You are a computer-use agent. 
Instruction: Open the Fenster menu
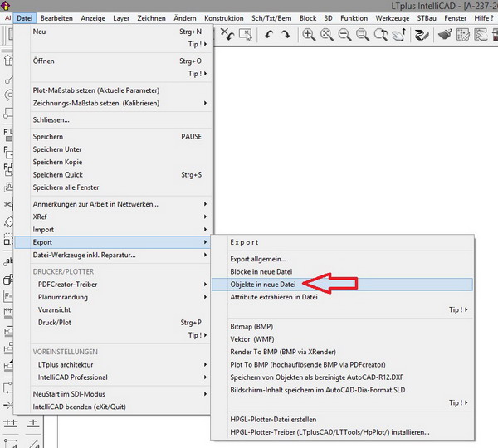[455, 18]
